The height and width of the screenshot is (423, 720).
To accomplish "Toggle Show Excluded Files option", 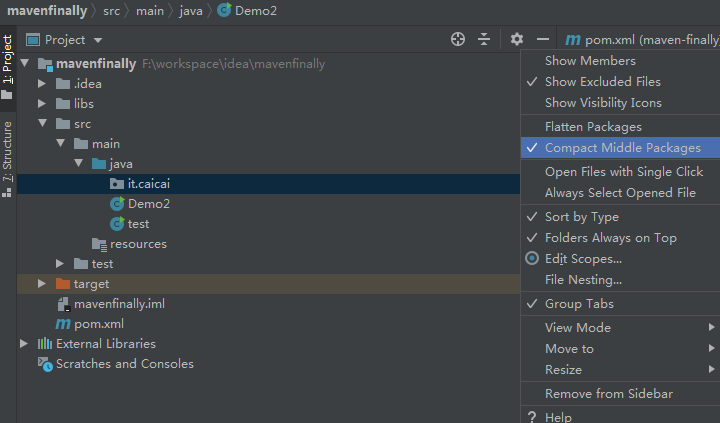I will click(602, 82).
